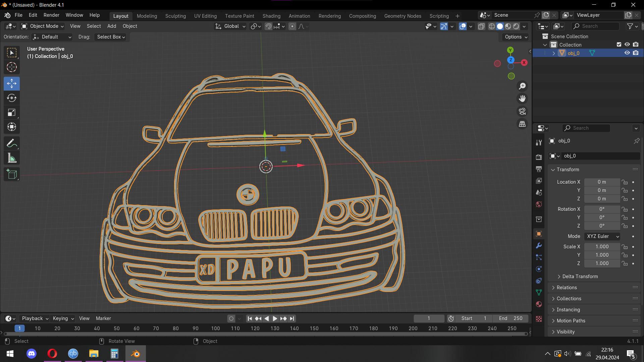Open the Mode dropdown set to XYZ Euler
Screen dimensions: 644x362
point(602,236)
